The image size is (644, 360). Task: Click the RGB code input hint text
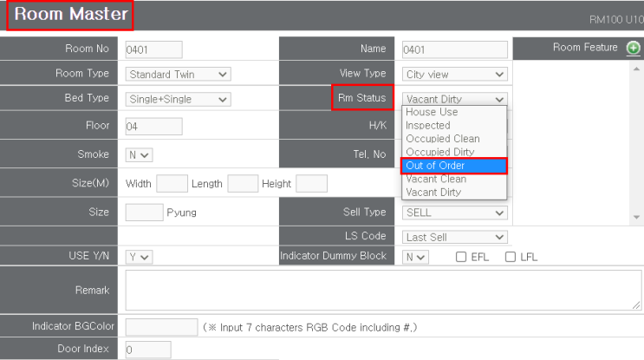310,328
